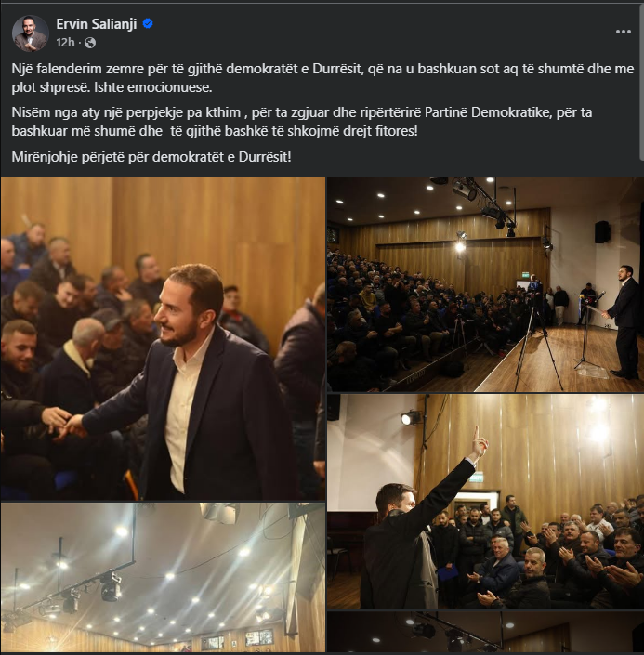Click the post text mentioning Partinë Demokratike
This screenshot has height=655, width=644.
pyautogui.click(x=302, y=122)
